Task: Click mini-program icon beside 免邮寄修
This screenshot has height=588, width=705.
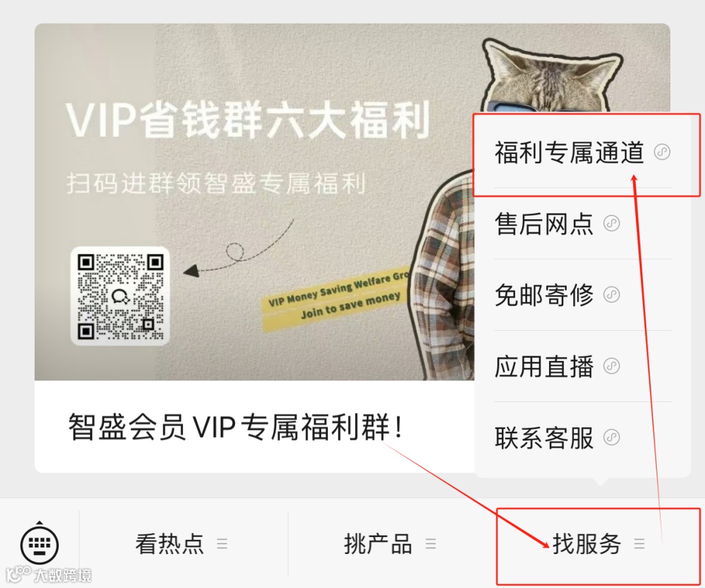Action: (x=612, y=295)
